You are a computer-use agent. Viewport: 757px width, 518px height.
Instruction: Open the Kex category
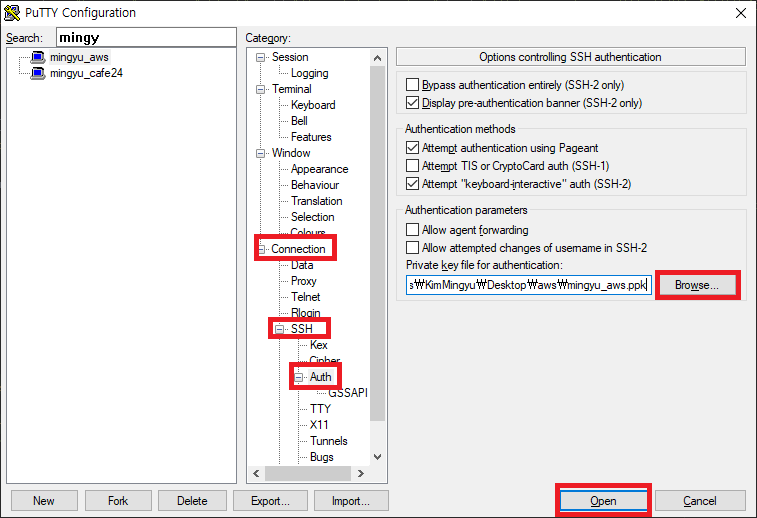pyautogui.click(x=319, y=345)
